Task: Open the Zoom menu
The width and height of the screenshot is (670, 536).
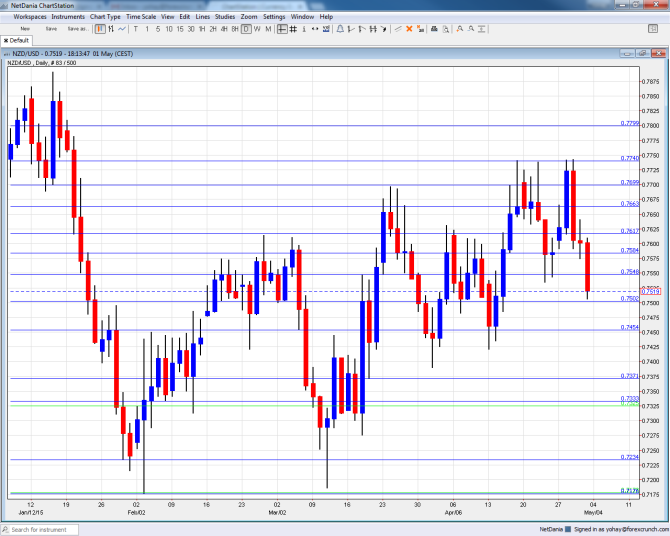Action: click(249, 17)
